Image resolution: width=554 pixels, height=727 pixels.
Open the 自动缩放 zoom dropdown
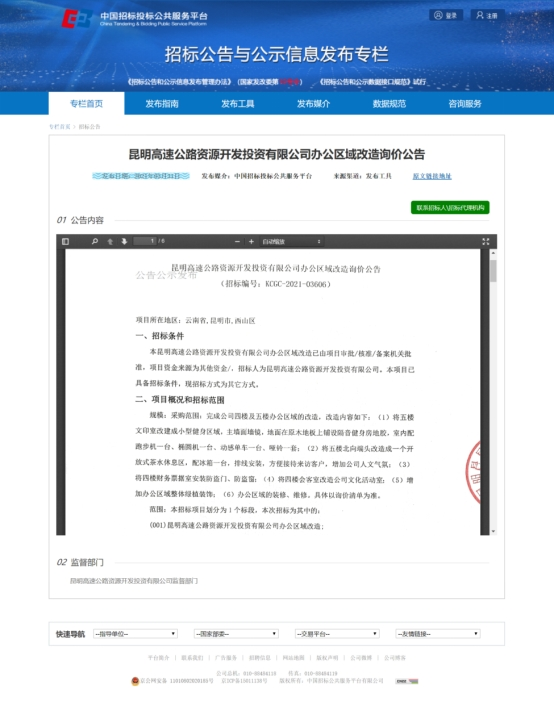point(291,242)
